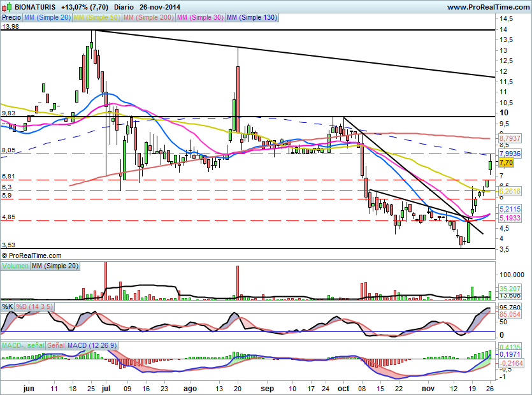
Task: Select the MM (Simple 130) indicator label
Action: pyautogui.click(x=252, y=18)
